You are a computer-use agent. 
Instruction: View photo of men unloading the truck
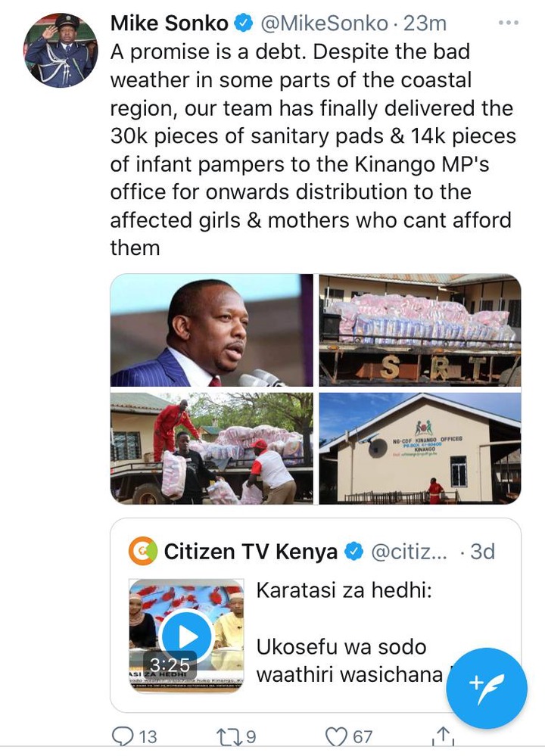pyautogui.click(x=211, y=449)
